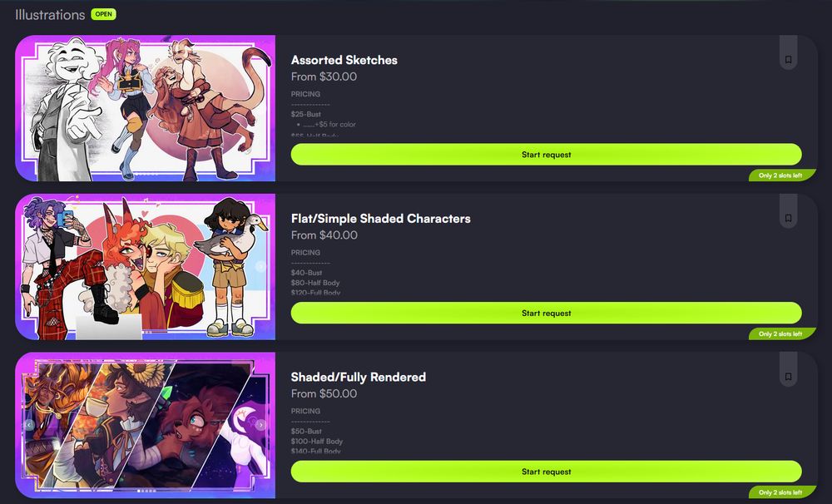Viewport: 832px width, 504px height.
Task: Open the Flat/Simple Shaded Characters title
Action: (380, 219)
